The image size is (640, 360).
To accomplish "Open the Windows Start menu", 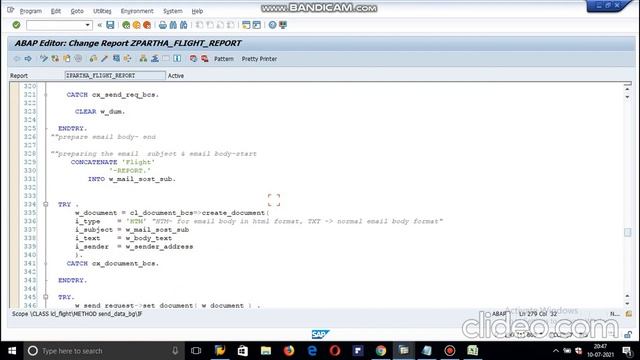I will (x=12, y=351).
